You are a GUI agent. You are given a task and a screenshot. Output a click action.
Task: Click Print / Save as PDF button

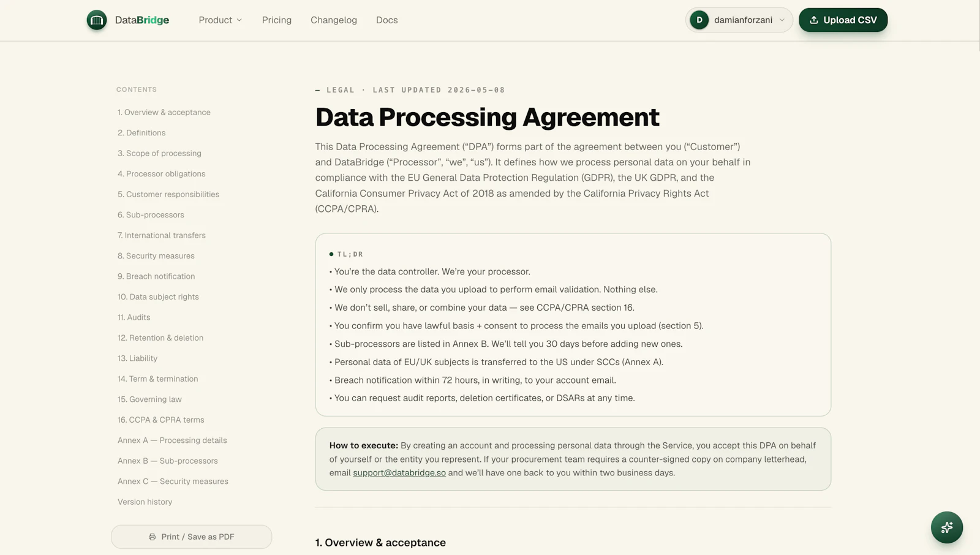coord(191,537)
